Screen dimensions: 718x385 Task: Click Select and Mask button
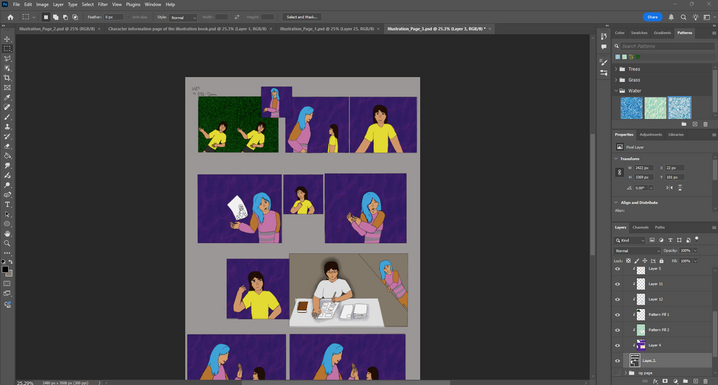coord(302,17)
